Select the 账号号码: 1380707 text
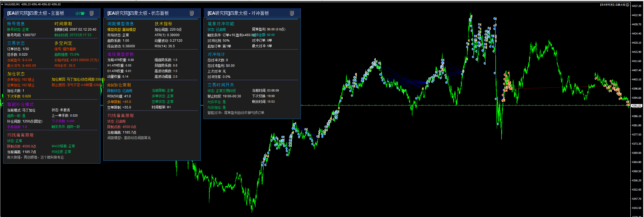This screenshot has width=644, height=217. pos(21,35)
